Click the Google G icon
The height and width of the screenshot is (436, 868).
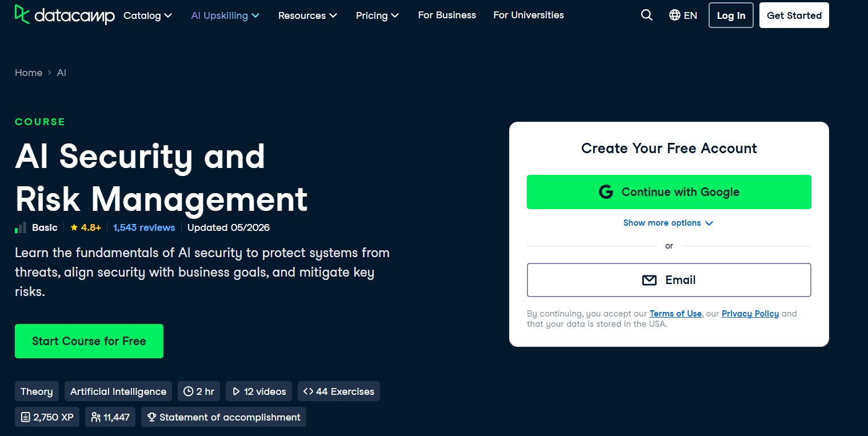606,192
